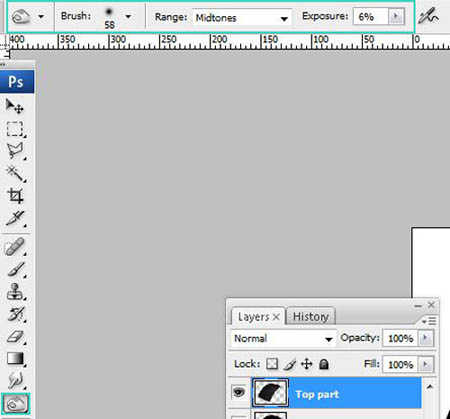Close the Layers tab with its x
Viewport: 450px width, 419px height.
[276, 317]
